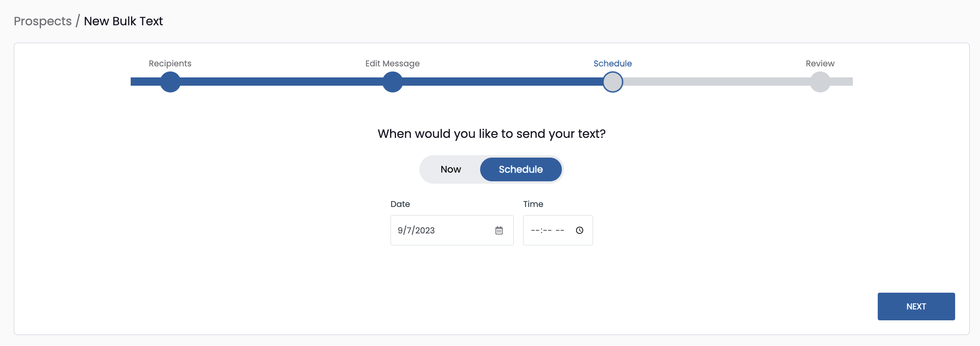The image size is (980, 346).
Task: Jump to the Review step label
Action: click(x=820, y=64)
